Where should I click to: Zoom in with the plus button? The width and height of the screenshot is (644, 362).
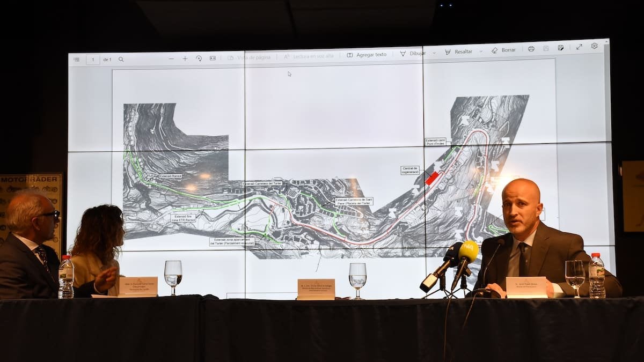pos(185,58)
